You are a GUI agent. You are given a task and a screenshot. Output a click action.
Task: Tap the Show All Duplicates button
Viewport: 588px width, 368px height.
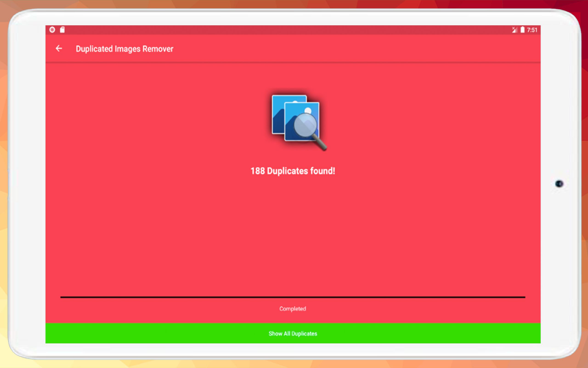pyautogui.click(x=293, y=333)
